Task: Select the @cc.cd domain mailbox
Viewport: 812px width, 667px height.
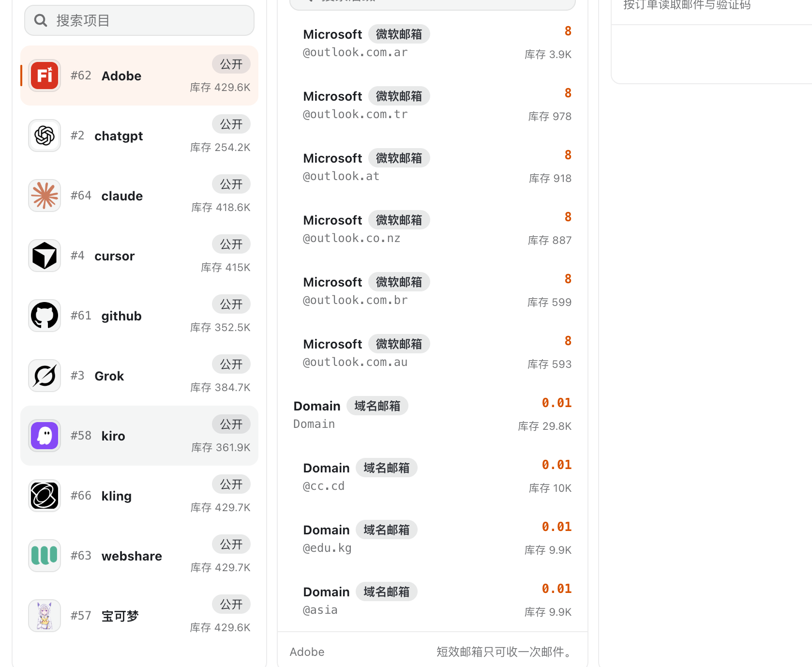Action: pyautogui.click(x=433, y=476)
